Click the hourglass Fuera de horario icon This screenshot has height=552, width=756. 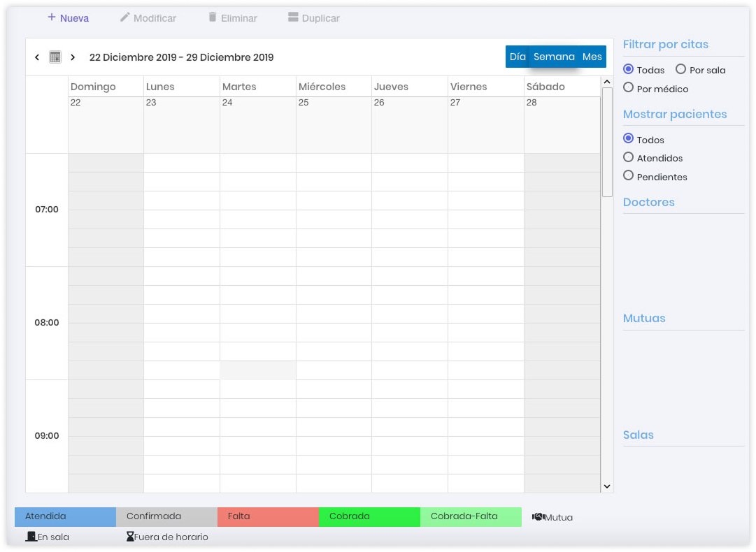point(129,537)
